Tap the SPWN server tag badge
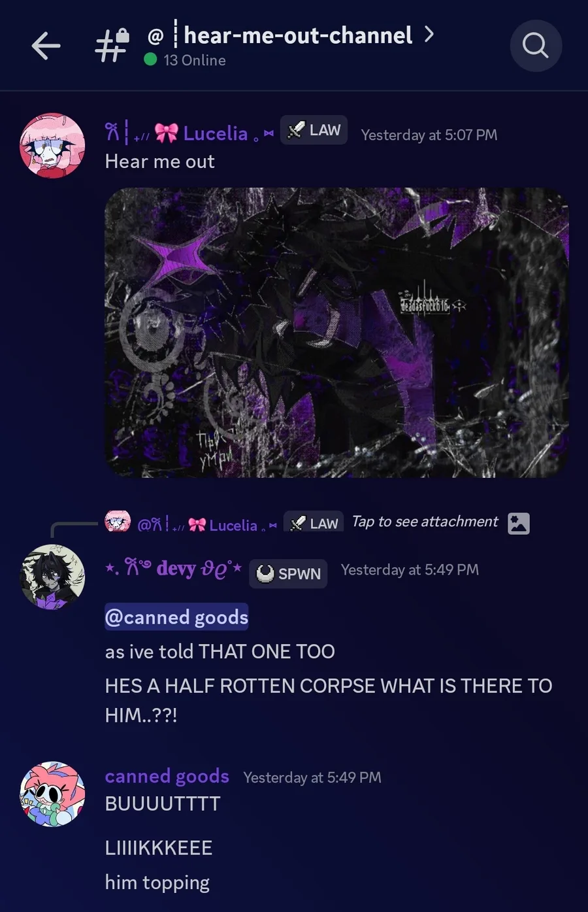588x912 pixels. (x=288, y=573)
